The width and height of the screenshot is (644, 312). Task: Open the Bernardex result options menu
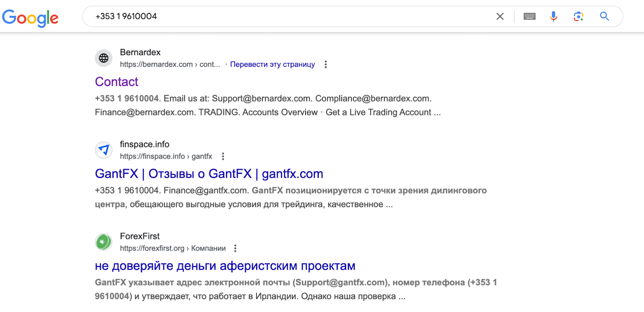pyautogui.click(x=326, y=64)
